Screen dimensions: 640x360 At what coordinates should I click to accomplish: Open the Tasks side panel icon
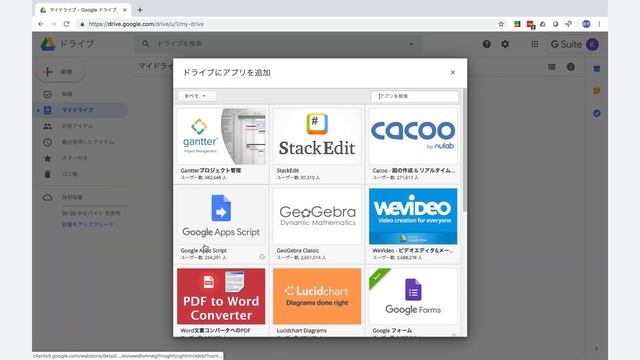click(x=597, y=113)
